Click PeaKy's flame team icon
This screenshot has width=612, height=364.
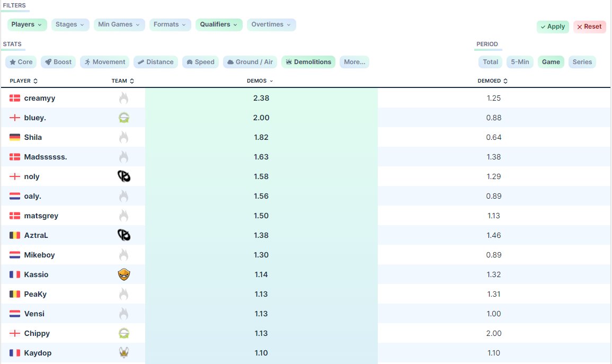[x=124, y=294]
